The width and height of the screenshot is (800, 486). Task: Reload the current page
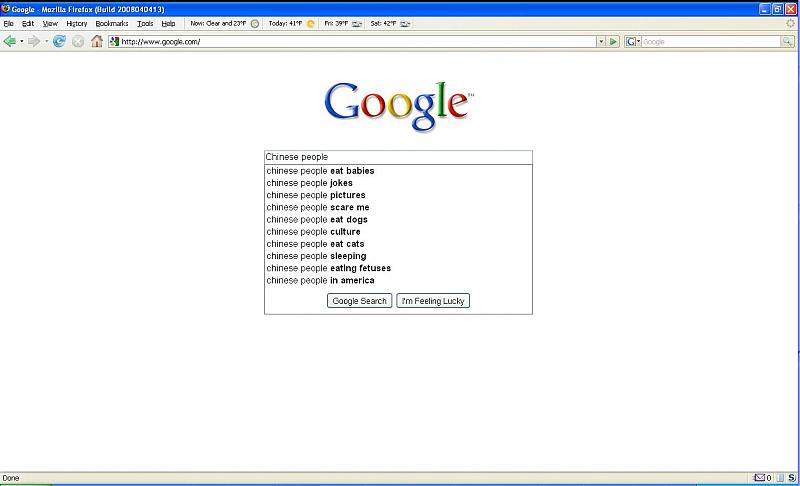tap(59, 41)
